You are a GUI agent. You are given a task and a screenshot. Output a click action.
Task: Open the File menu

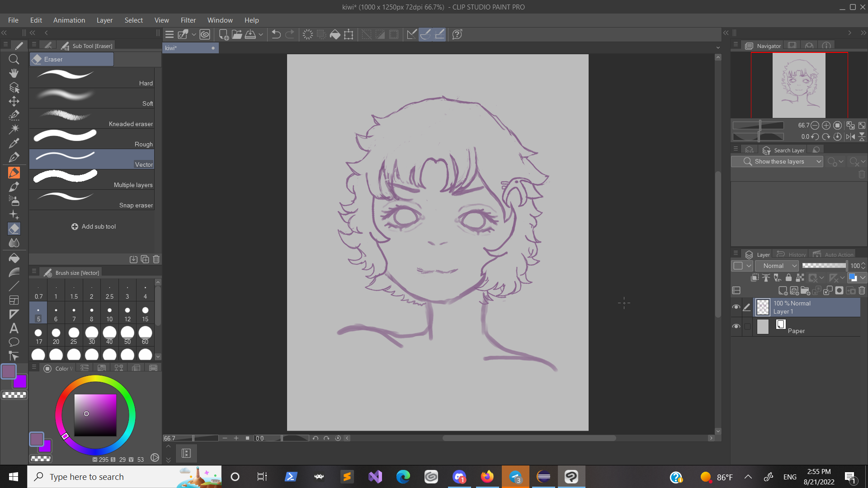coord(13,20)
